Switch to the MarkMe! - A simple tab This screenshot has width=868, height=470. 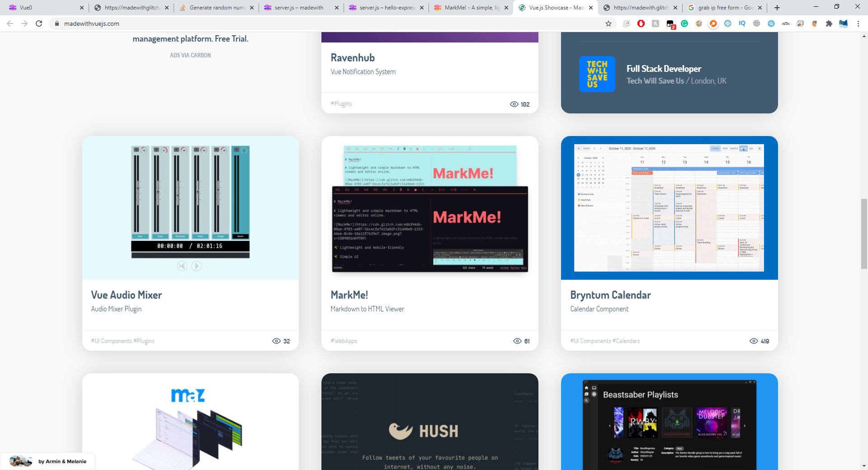470,8
